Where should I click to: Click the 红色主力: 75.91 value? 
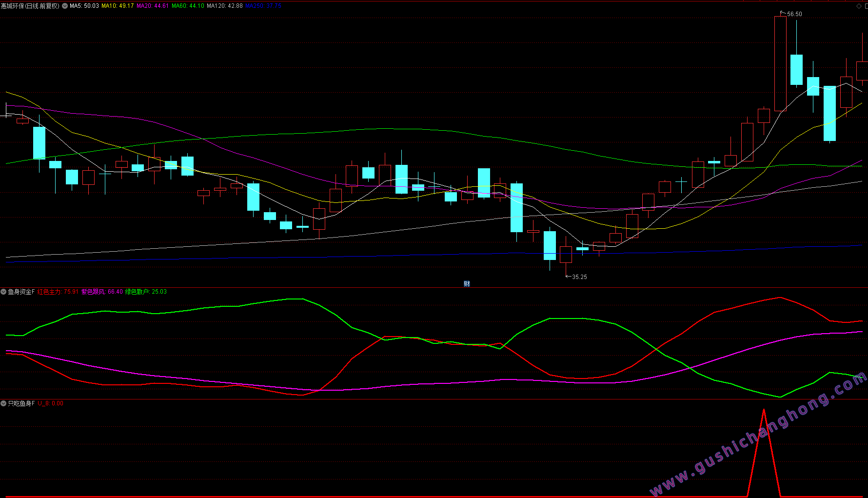point(58,292)
